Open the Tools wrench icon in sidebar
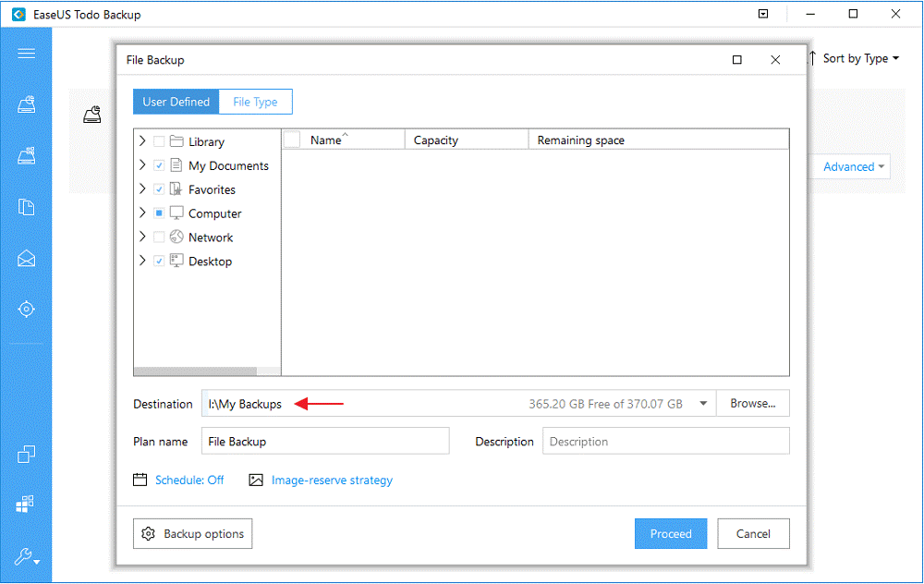The height and width of the screenshot is (584, 924). click(x=25, y=556)
